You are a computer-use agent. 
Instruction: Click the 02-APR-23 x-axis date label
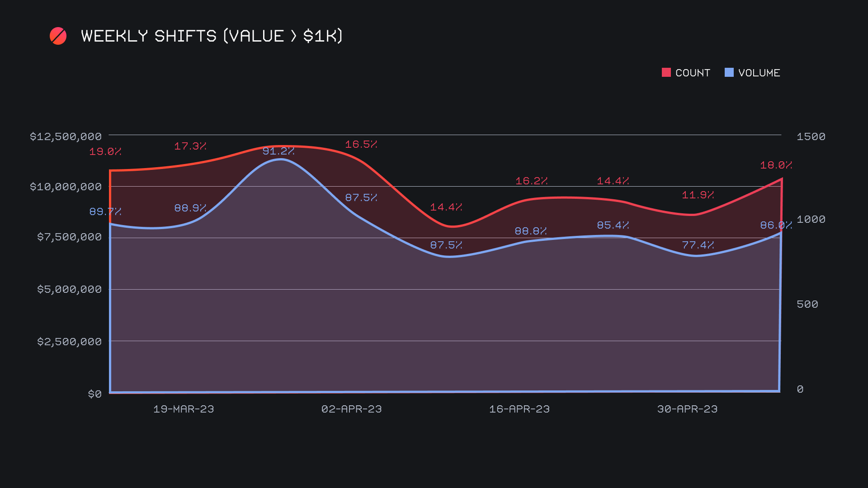(x=351, y=409)
